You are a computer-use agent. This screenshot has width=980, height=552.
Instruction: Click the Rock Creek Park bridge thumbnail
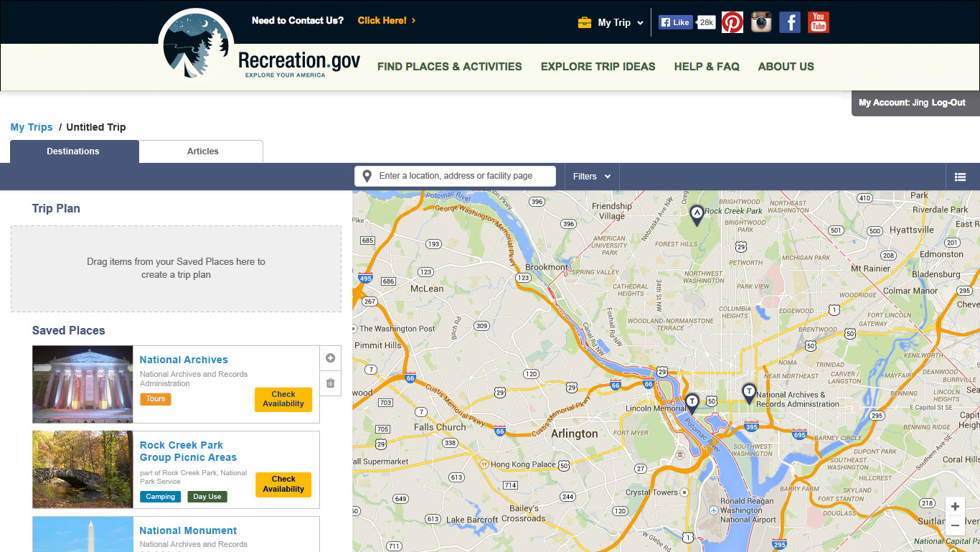83,469
